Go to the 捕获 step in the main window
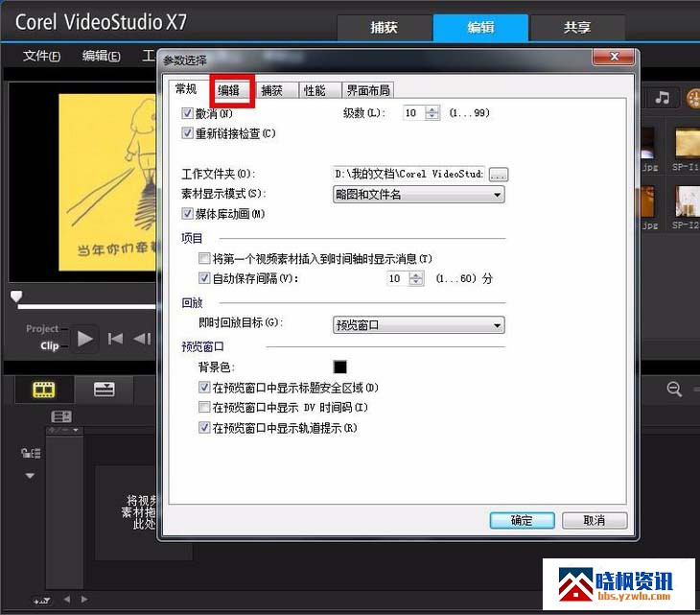700x615 pixels. click(x=384, y=28)
